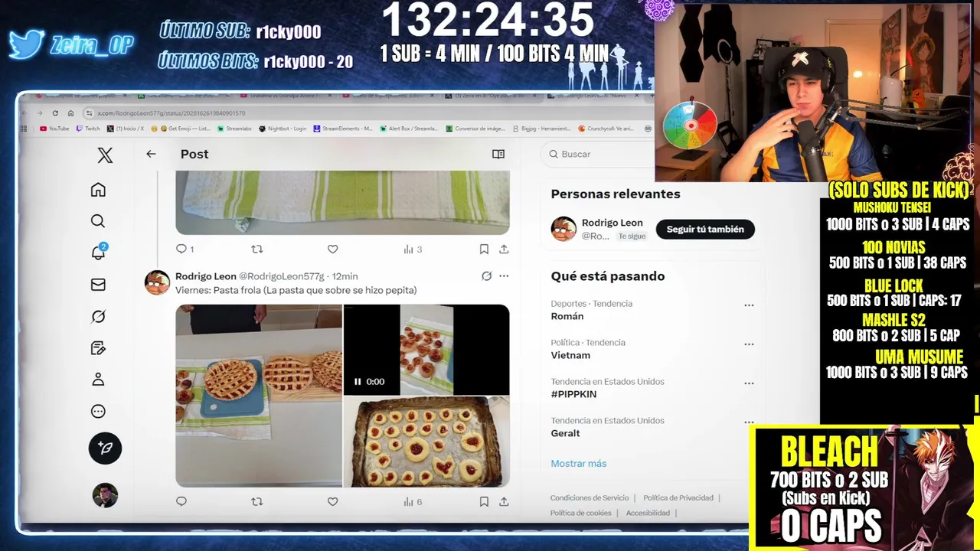980x551 pixels.
Task: Click the browser home button
Action: tap(70, 113)
